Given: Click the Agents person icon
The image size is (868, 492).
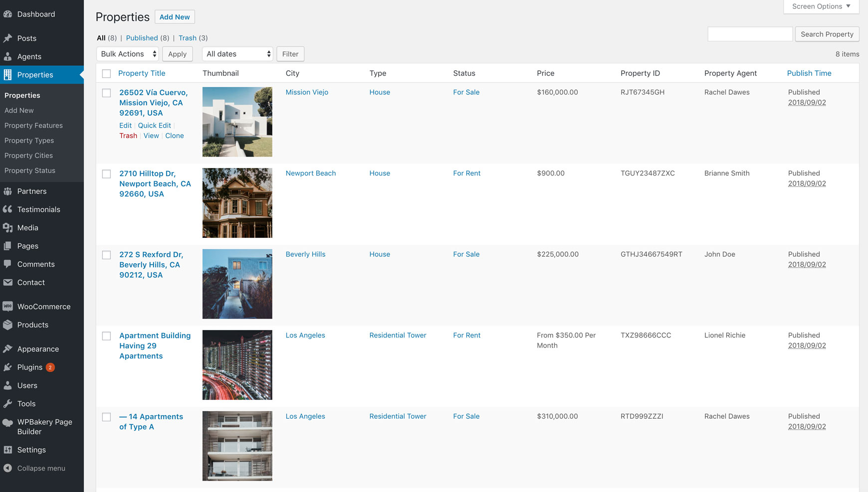Looking at the screenshot, I should tap(7, 56).
